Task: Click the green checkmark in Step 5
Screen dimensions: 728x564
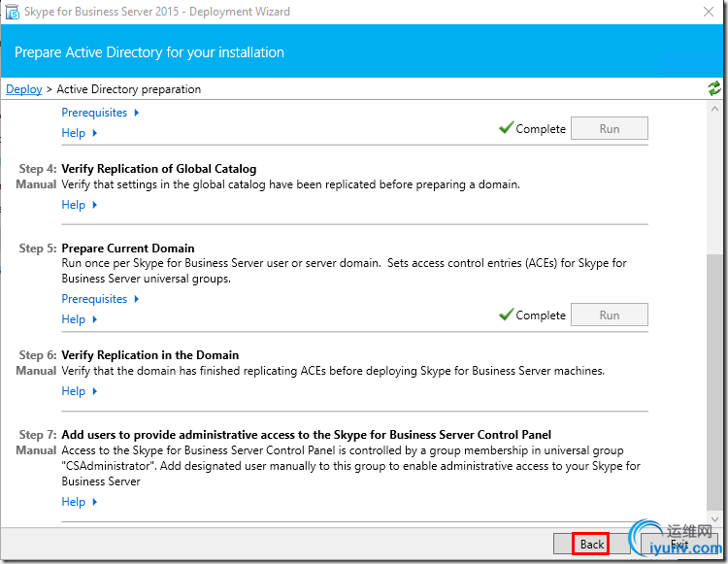Action: tap(505, 315)
